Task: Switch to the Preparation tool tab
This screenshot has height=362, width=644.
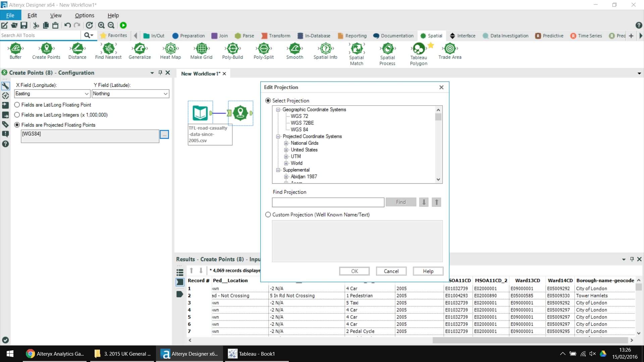Action: click(189, 36)
